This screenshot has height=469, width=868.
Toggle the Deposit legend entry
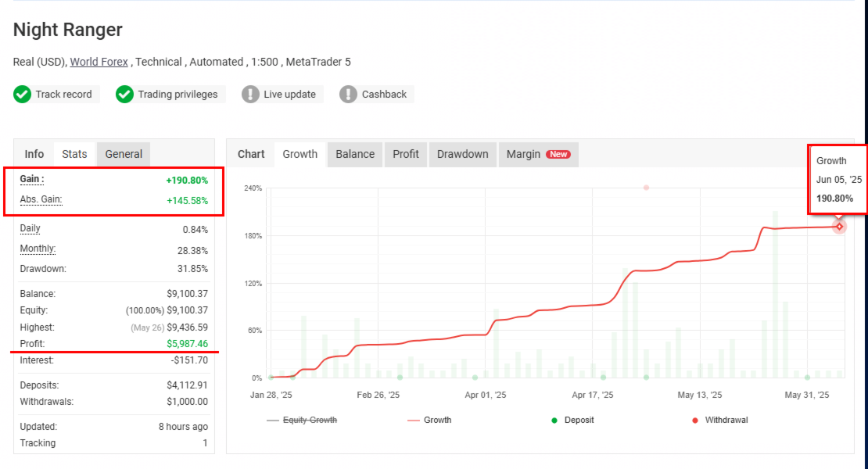[572, 421]
